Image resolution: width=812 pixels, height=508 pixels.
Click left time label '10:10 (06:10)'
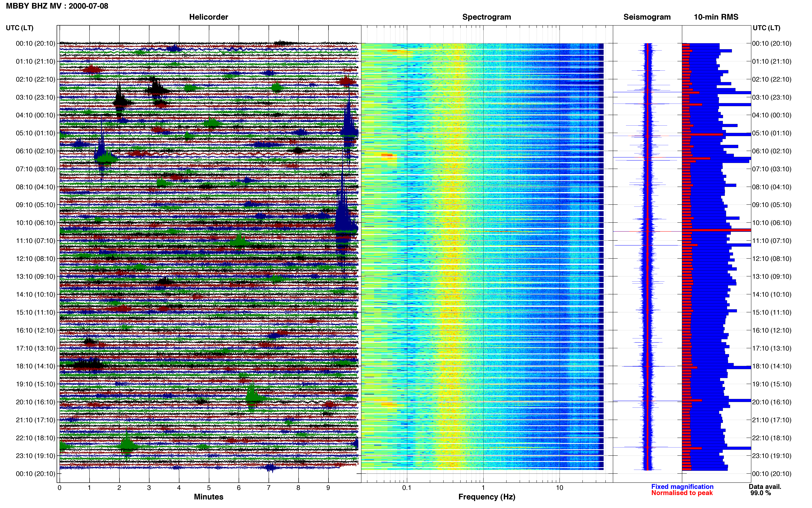(36, 222)
